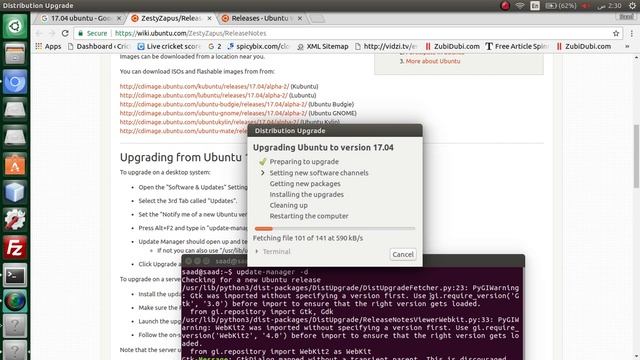Click 'Getting new packages' step

[x=305, y=184]
